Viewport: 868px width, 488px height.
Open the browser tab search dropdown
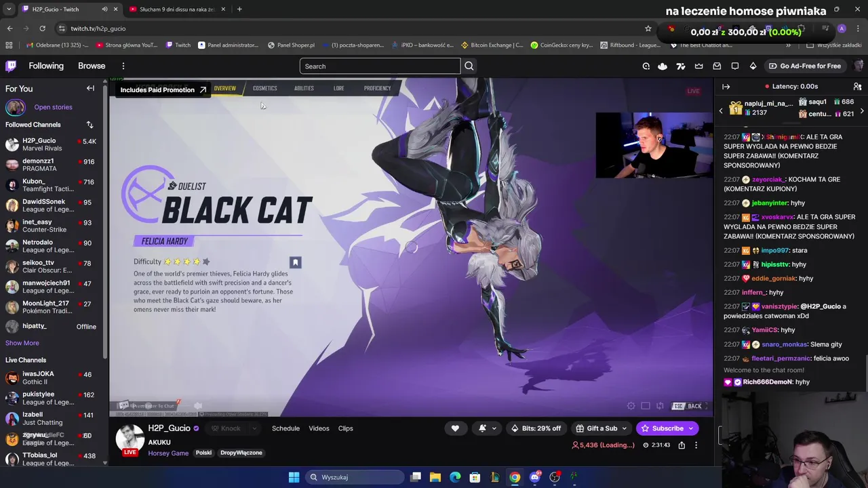pos(9,9)
